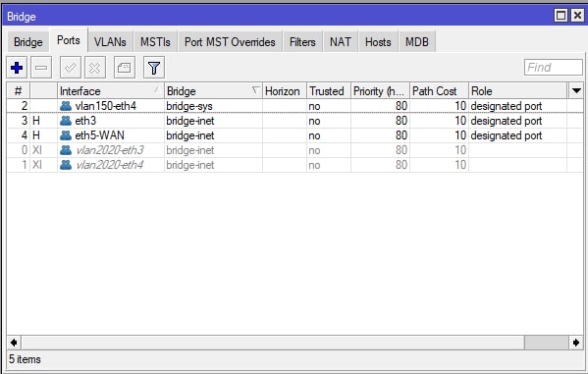The width and height of the screenshot is (588, 374).
Task: Sort by the Trusted column header
Action: click(329, 90)
